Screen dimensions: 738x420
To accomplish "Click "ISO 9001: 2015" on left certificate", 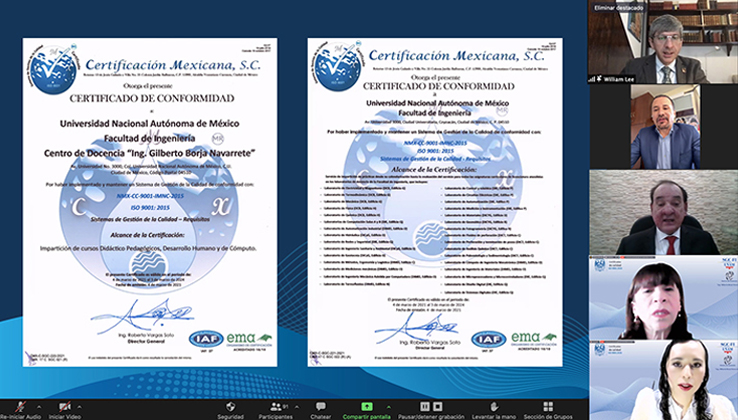I will (150, 207).
